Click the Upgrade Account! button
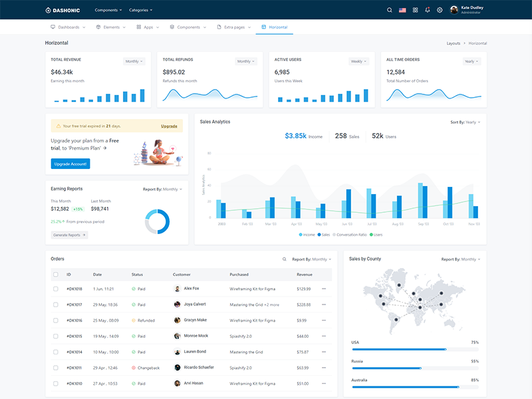This screenshot has height=399, width=532. pyautogui.click(x=70, y=164)
